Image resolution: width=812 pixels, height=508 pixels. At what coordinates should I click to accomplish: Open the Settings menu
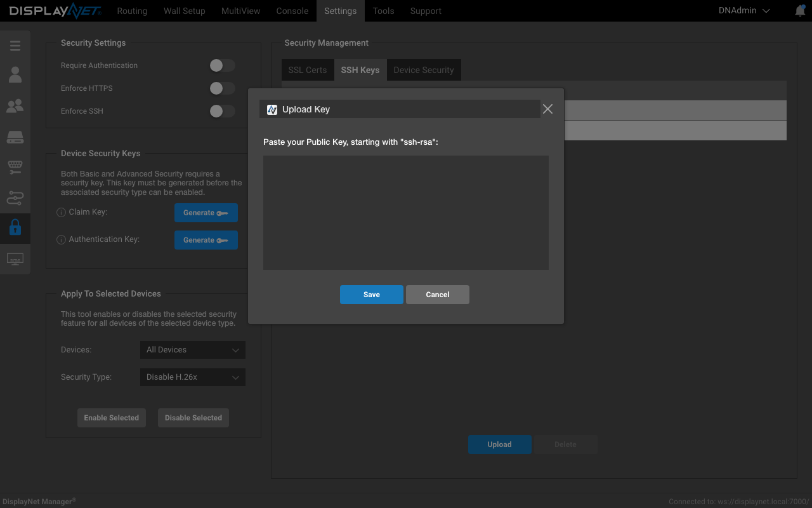[x=340, y=11]
